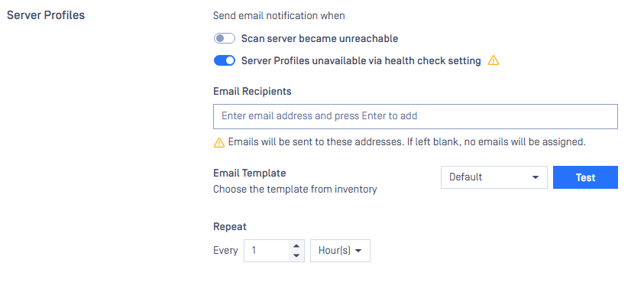Open the Default email template dropdown

(x=494, y=177)
